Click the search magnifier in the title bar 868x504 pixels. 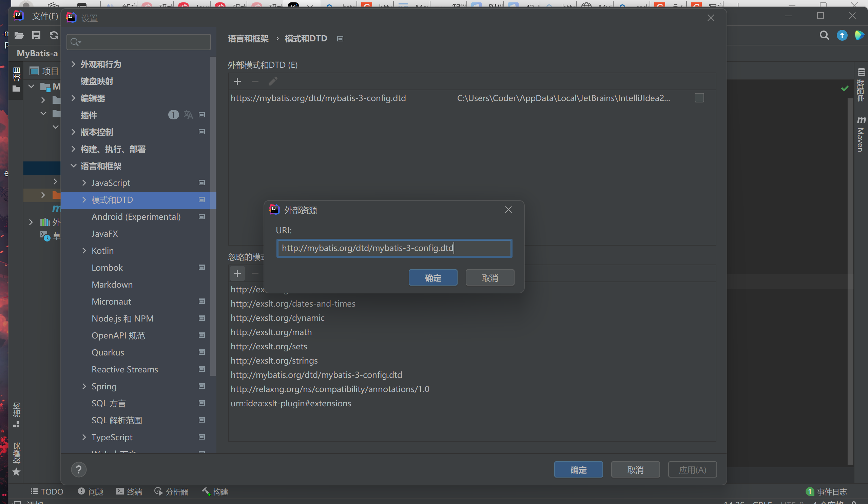point(824,35)
